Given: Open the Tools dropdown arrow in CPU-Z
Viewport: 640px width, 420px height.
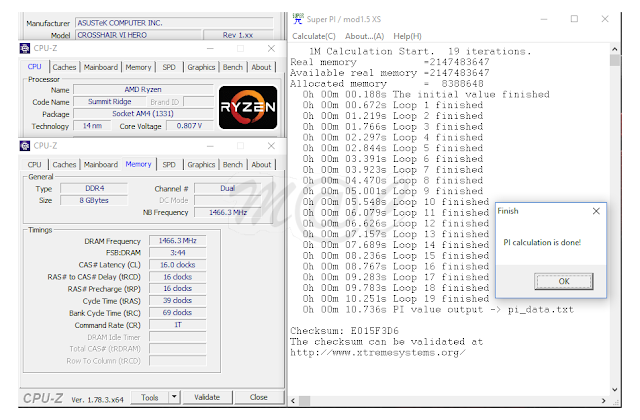Looking at the screenshot, I should pos(174,397).
